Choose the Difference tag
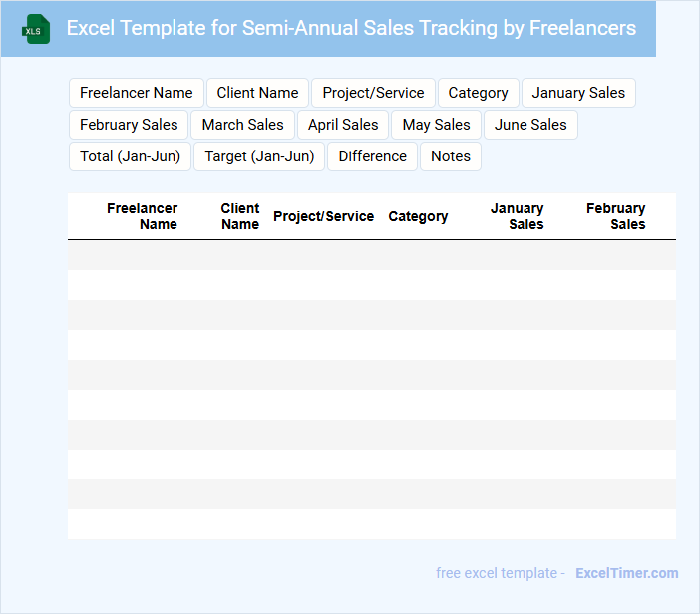Viewport: 700px width, 614px height. click(x=372, y=156)
